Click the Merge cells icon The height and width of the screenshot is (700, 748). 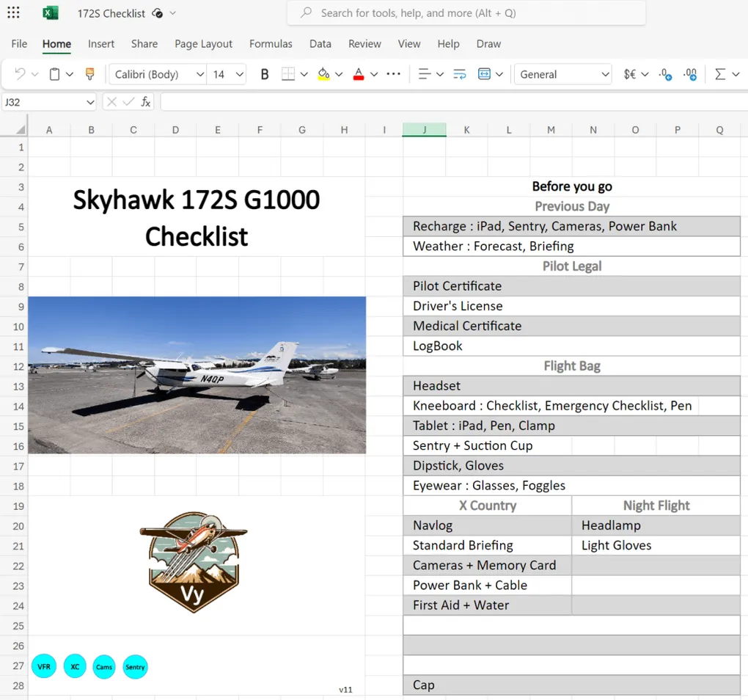coord(484,74)
